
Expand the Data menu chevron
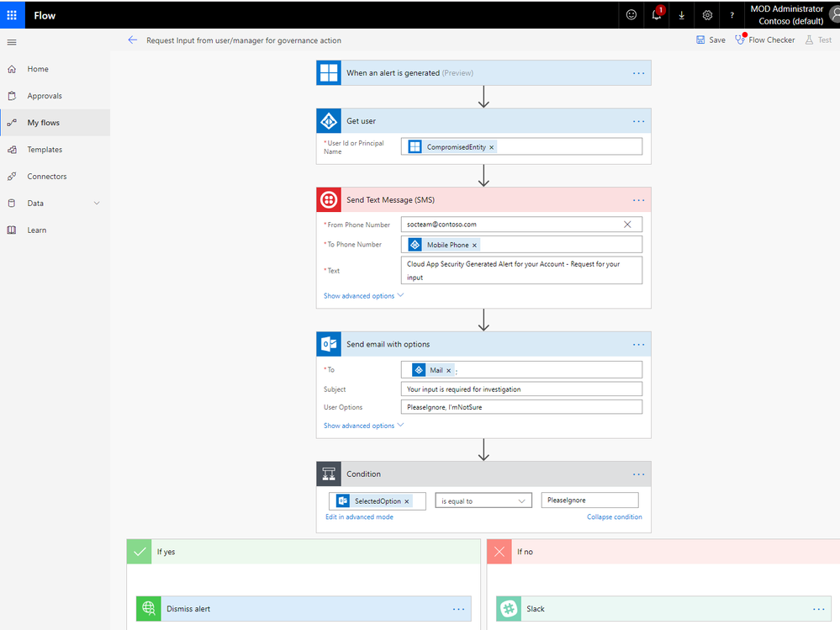97,203
